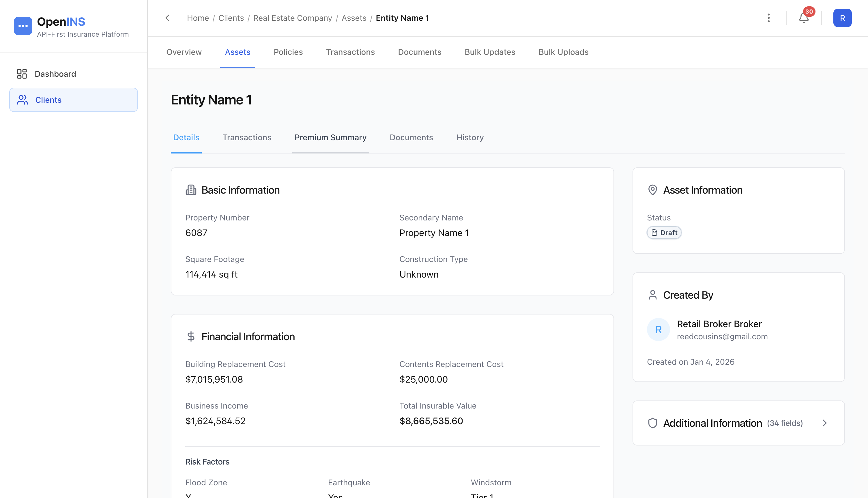Click the Clients people icon
The image size is (868, 498).
tap(23, 100)
